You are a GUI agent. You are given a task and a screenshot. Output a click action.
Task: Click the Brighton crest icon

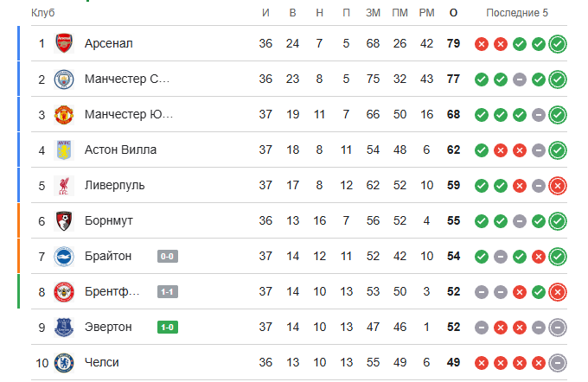click(64, 256)
